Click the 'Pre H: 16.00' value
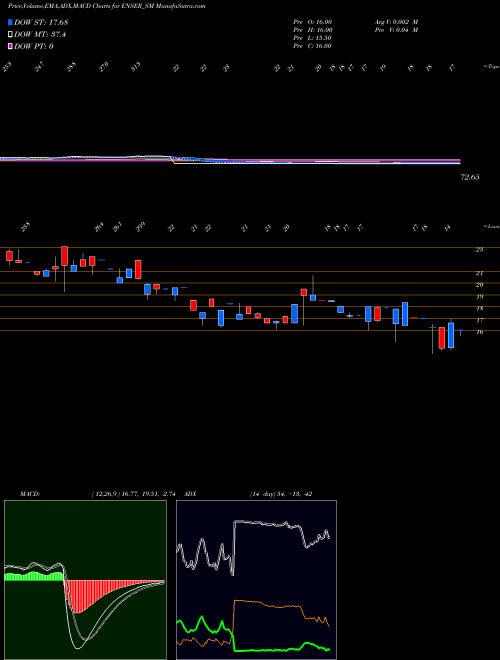The height and width of the screenshot is (660, 500). [x=313, y=30]
